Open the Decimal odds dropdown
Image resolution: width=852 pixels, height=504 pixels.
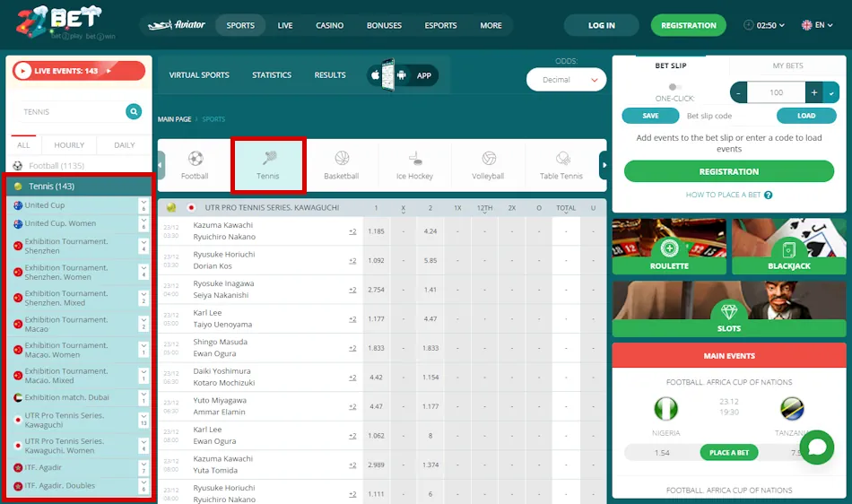click(566, 79)
